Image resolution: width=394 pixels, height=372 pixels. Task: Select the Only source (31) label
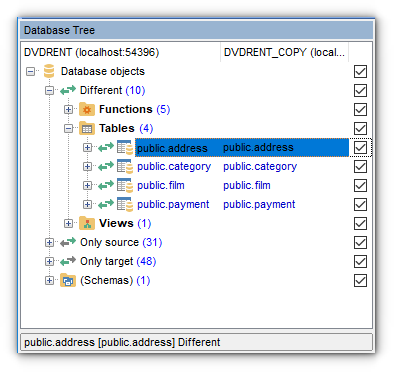click(x=121, y=242)
